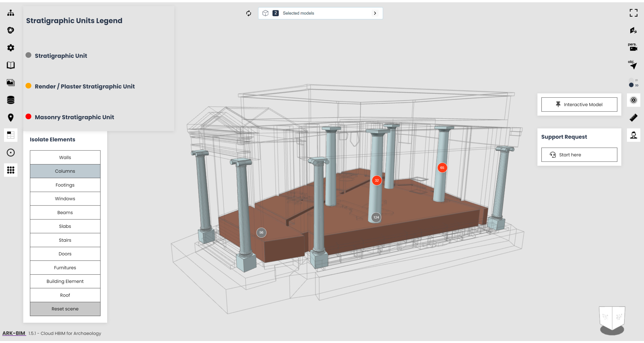This screenshot has width=644, height=343.
Task: Open the settings gear in sidebar
Action: coord(11,48)
